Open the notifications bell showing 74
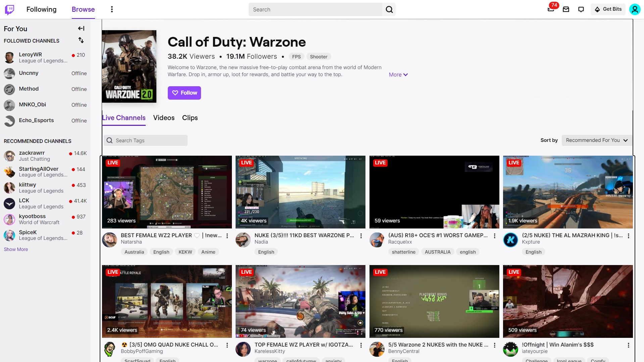Screen dimensions: 644x362 click(x=551, y=9)
